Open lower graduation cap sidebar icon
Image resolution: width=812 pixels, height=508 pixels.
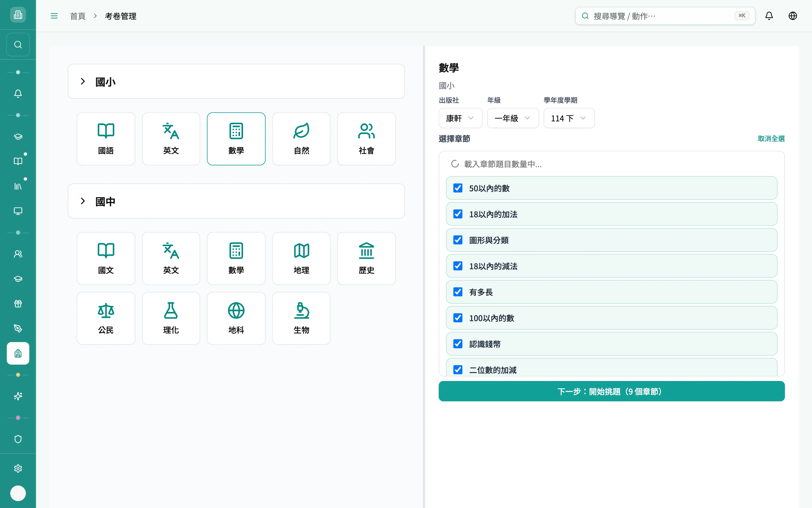tap(18, 279)
